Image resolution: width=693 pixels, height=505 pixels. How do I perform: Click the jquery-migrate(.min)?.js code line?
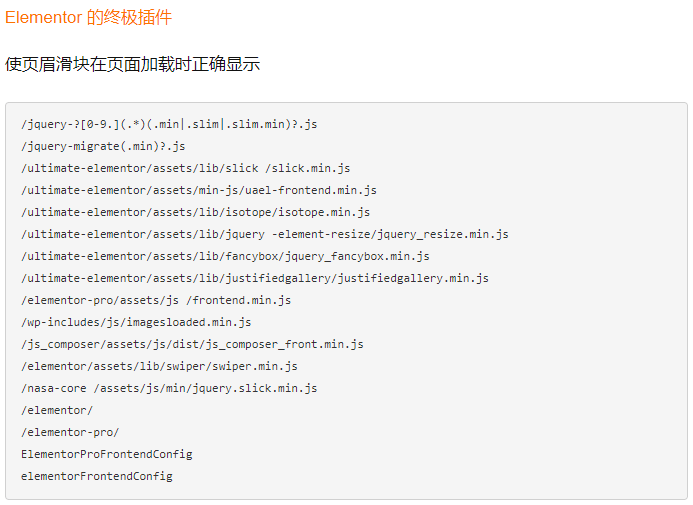coord(103,146)
